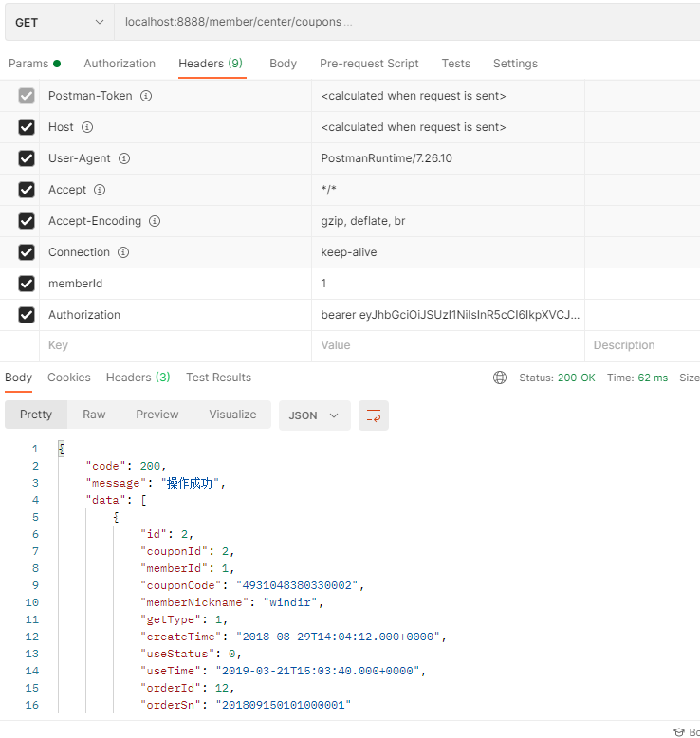
Task: Uncheck the Host header checkbox
Action: click(27, 127)
